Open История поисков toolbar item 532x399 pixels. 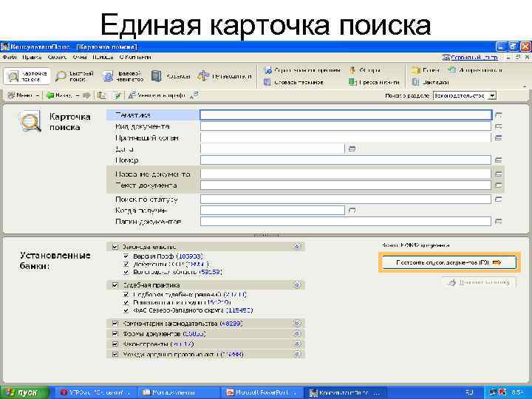(475, 70)
